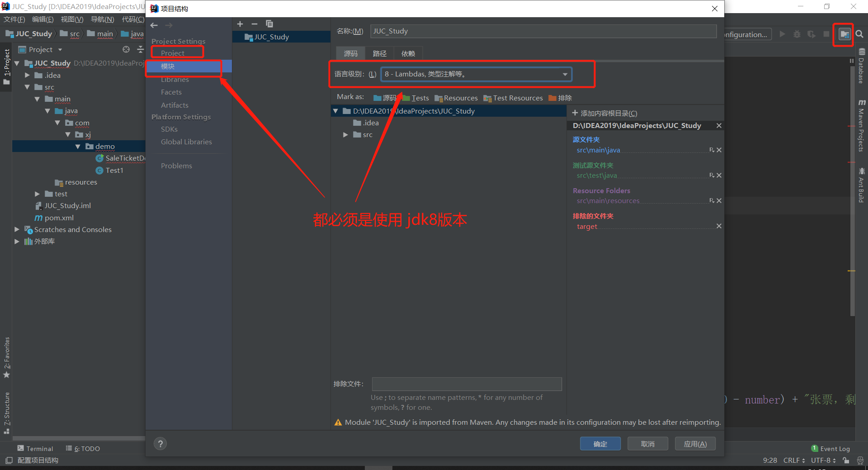Mark folder as Test Resources

(513, 98)
